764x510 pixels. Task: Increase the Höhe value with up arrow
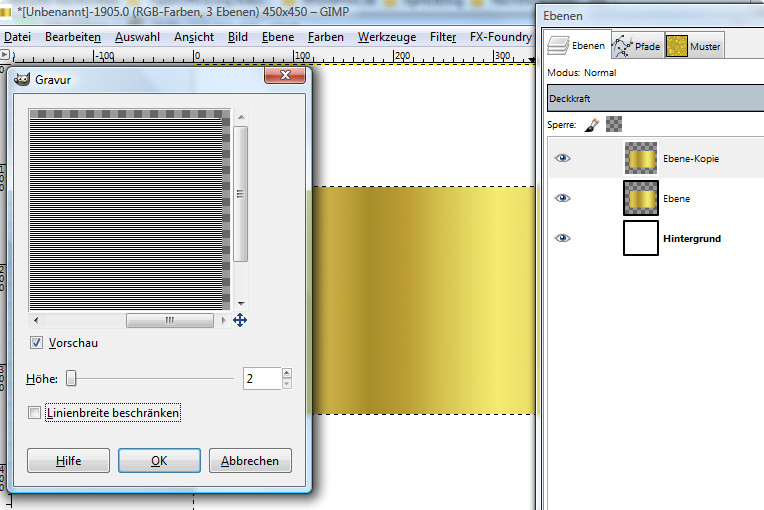(287, 374)
